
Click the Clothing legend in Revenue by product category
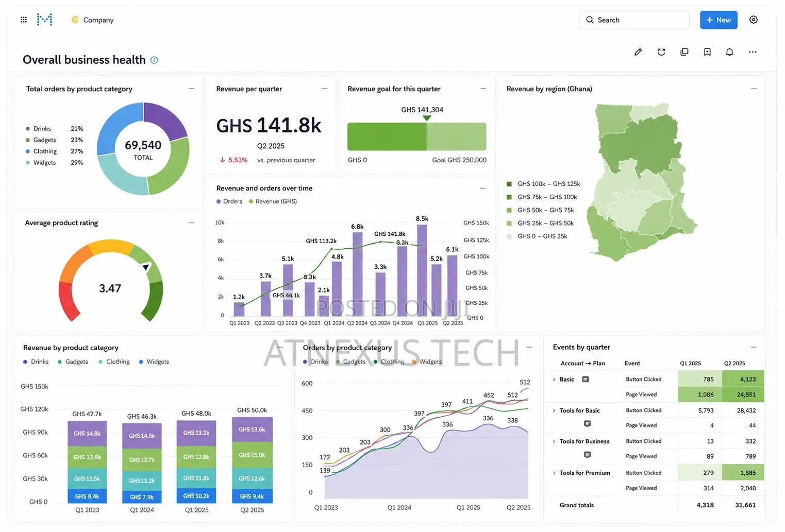coord(114,362)
